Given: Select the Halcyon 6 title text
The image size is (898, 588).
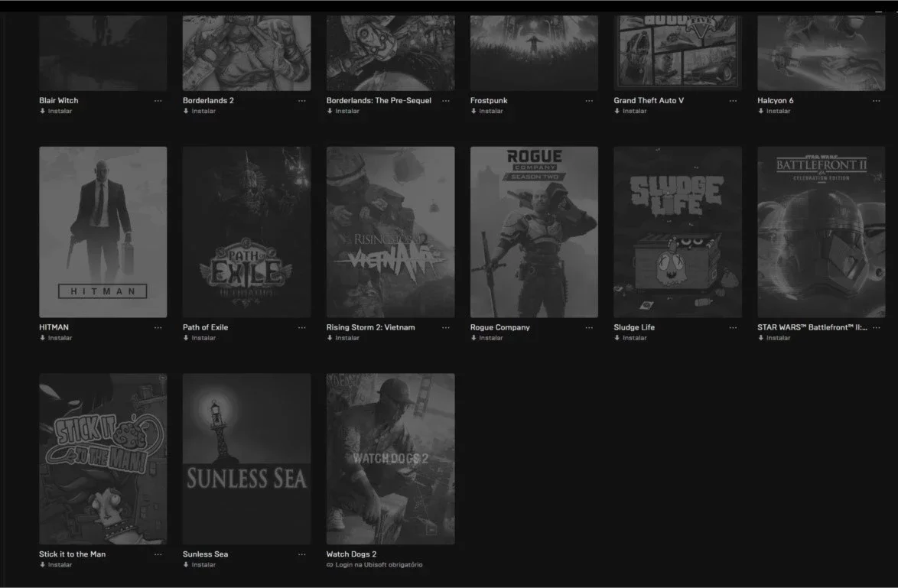Looking at the screenshot, I should tap(776, 101).
